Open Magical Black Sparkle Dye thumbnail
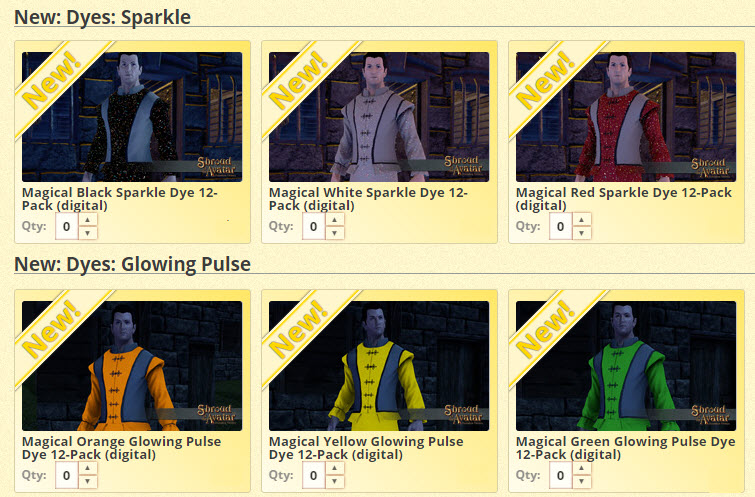 pyautogui.click(x=132, y=117)
